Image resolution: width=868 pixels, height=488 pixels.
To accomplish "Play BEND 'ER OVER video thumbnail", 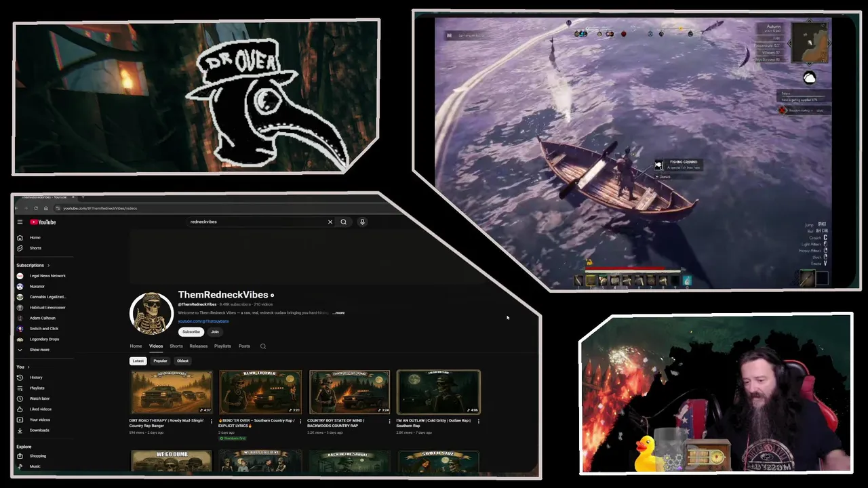I will [260, 392].
